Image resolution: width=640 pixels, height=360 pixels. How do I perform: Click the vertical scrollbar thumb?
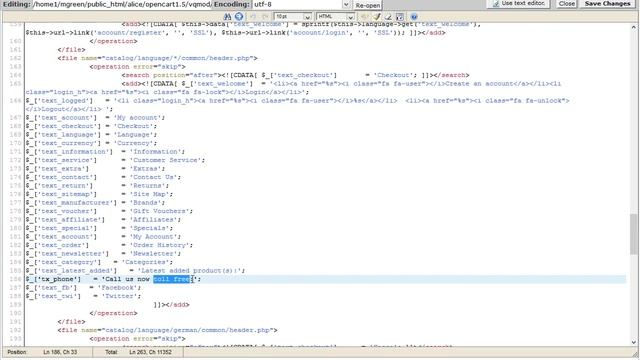pyautogui.click(x=633, y=234)
